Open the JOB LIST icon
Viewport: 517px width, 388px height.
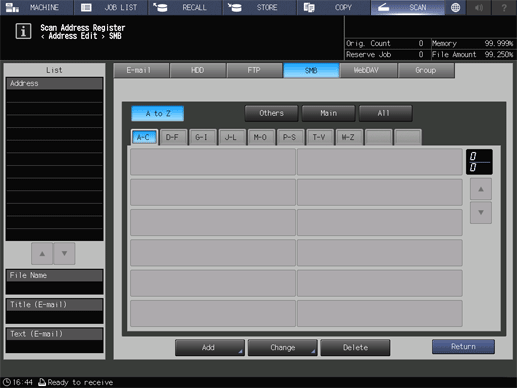[86, 7]
